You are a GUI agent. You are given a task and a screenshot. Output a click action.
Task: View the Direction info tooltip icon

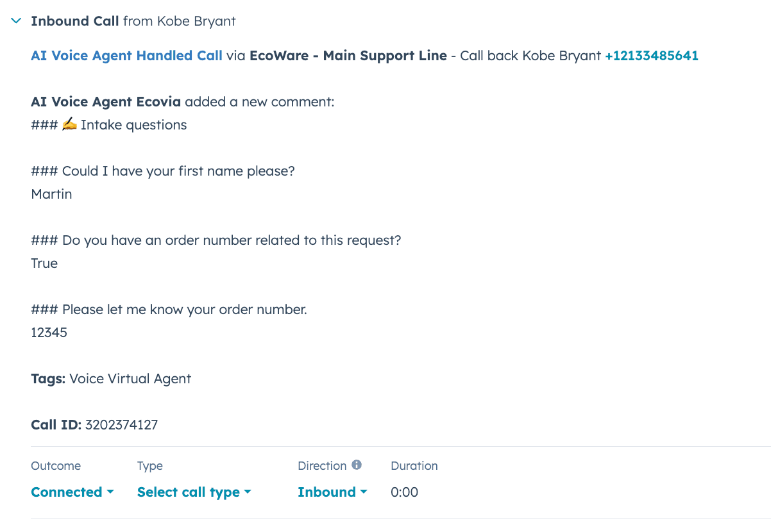coord(357,465)
